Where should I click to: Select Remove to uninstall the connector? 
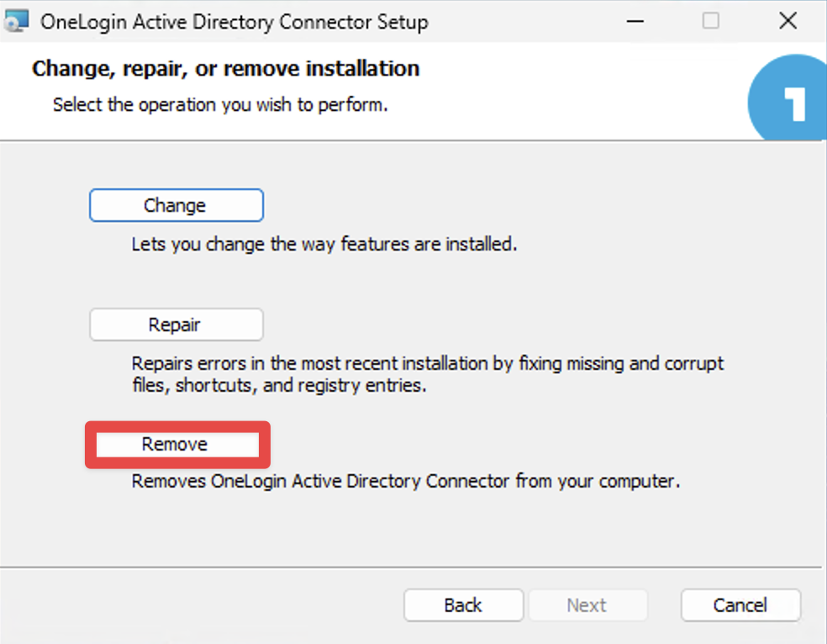177,445
